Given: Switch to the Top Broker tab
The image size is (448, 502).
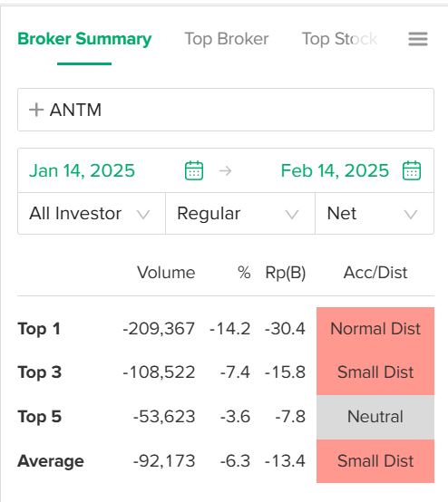Looking at the screenshot, I should click(x=227, y=39).
